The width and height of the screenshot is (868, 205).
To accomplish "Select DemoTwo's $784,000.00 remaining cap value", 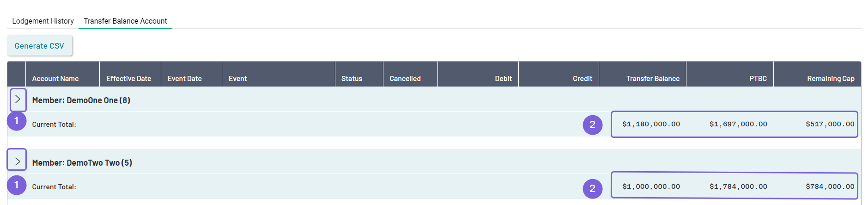I will point(830,186).
